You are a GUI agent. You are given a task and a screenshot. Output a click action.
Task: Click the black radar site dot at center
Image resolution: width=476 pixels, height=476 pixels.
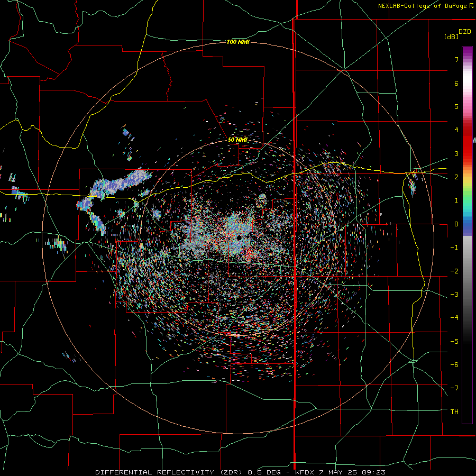click(x=239, y=237)
